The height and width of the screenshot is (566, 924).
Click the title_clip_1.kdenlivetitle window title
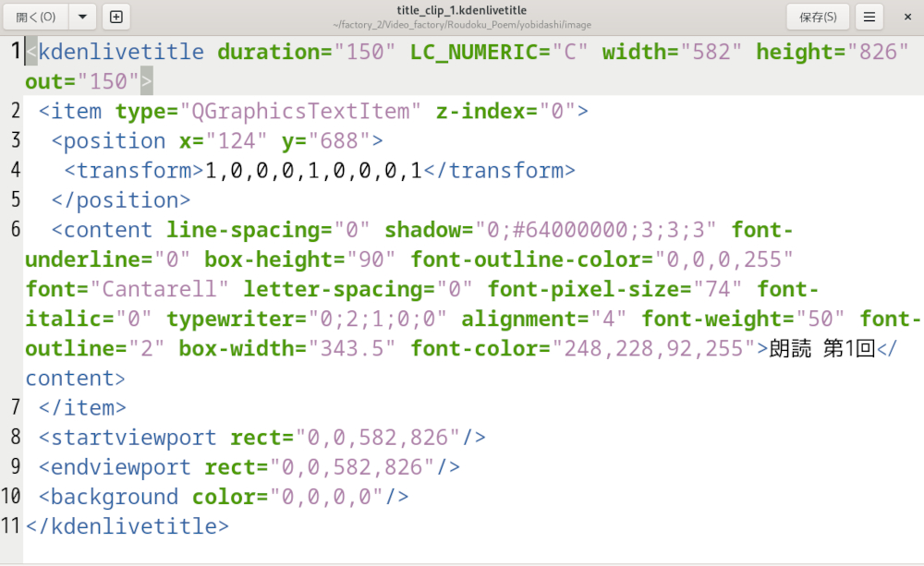tap(461, 10)
